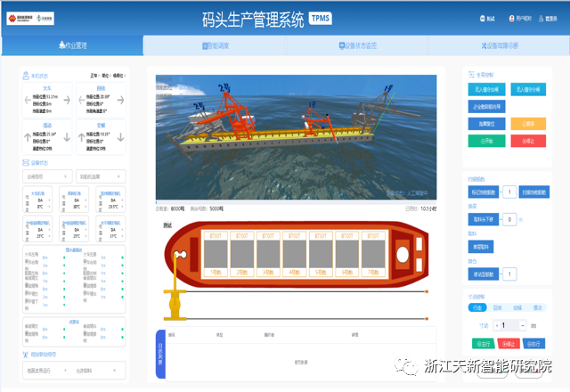Viewport: 570px width, 392px height.
Task: Select the 行走 option in jog control
Action: pos(479,308)
